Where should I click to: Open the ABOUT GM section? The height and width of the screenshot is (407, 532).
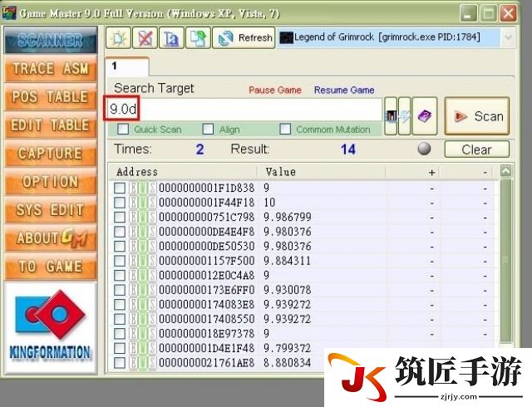tap(51, 238)
